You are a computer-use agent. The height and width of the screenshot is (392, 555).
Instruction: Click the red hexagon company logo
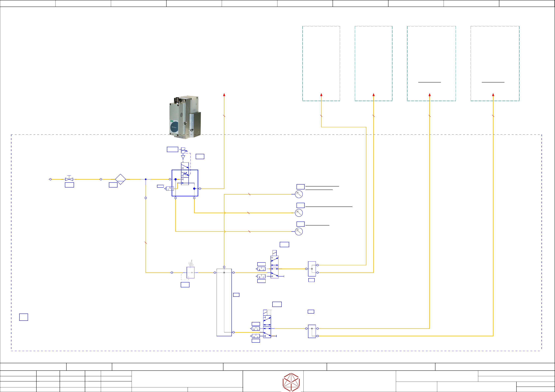pos(291,382)
